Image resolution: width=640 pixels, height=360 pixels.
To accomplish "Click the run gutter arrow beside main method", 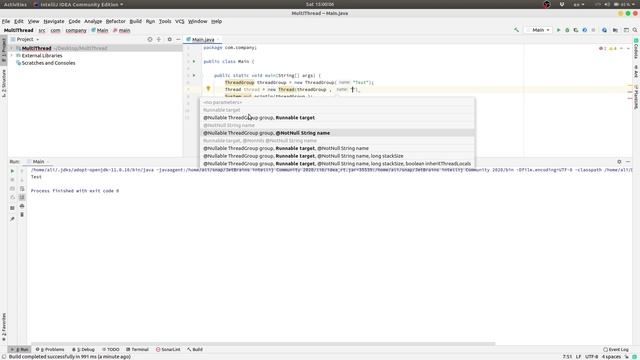I will pyautogui.click(x=194, y=76).
